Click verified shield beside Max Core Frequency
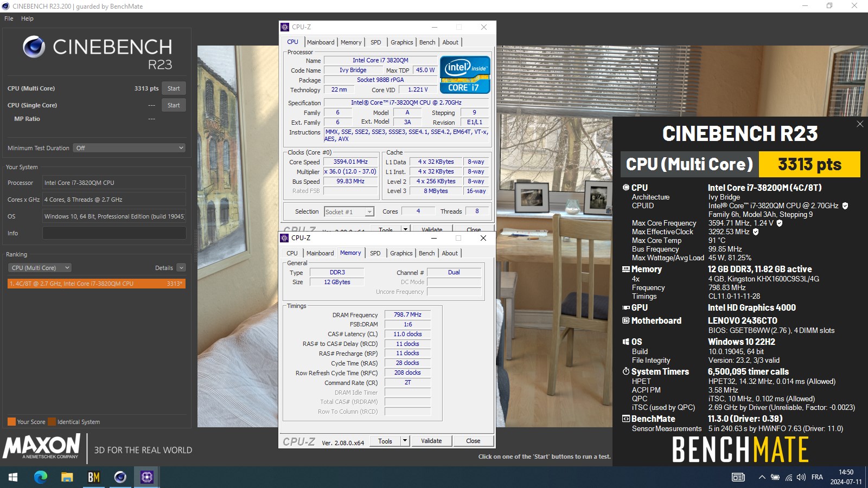 point(780,223)
